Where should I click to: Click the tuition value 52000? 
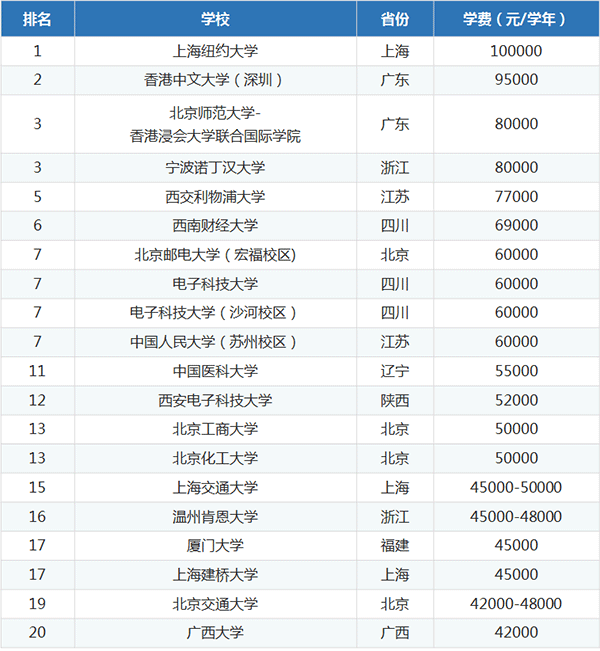pos(516,400)
